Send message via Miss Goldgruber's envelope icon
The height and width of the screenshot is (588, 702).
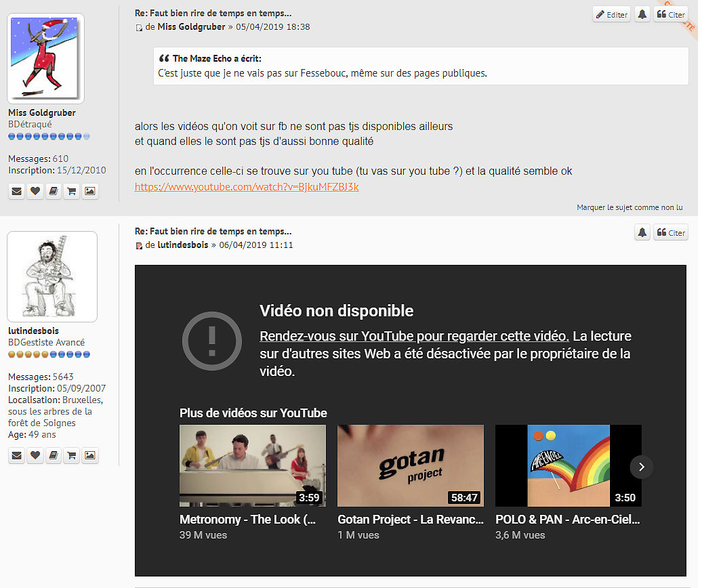[16, 192]
